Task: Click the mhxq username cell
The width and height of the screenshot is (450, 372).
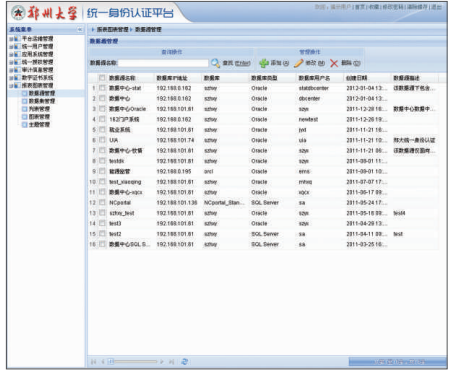Action: pyautogui.click(x=305, y=182)
